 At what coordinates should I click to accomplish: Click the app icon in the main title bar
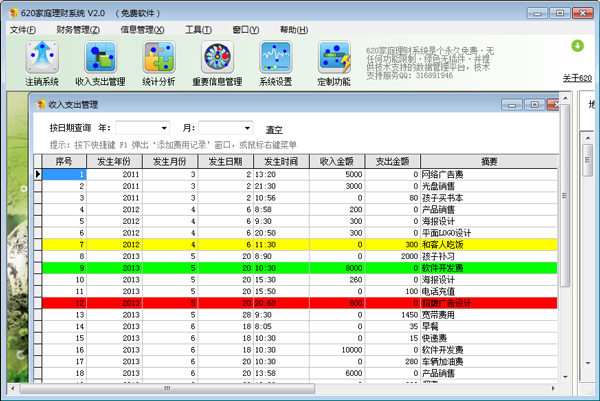click(13, 13)
